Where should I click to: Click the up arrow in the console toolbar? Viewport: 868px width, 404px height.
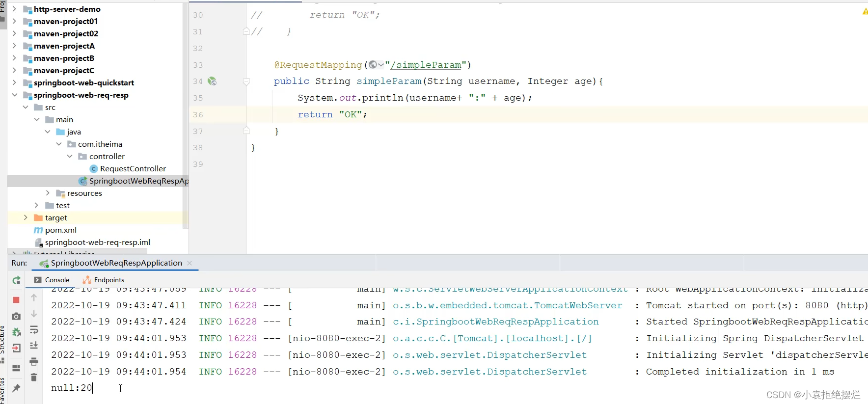coord(34,297)
